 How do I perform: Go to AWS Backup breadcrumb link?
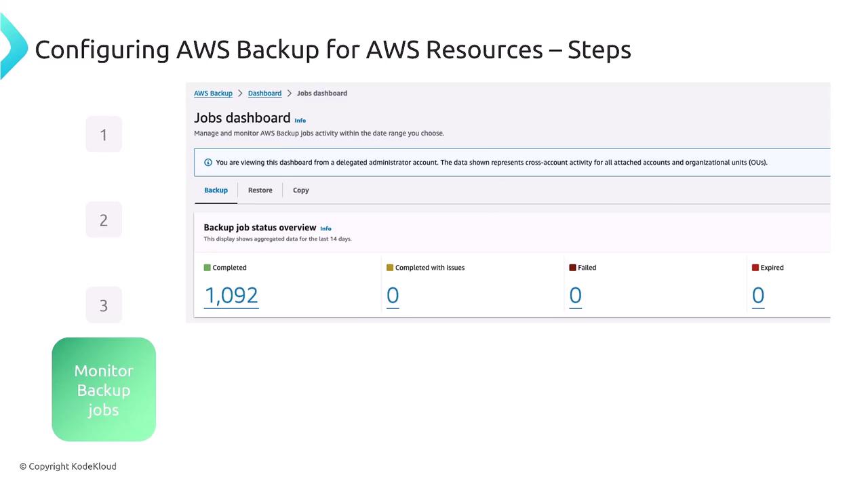213,94
